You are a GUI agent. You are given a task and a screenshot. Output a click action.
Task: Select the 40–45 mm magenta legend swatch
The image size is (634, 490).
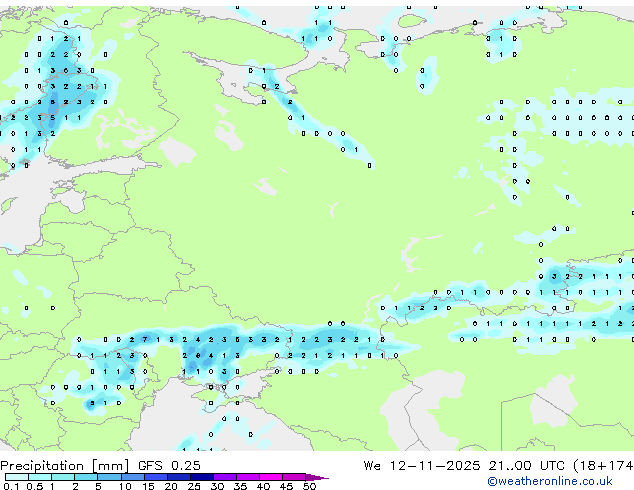271,477
